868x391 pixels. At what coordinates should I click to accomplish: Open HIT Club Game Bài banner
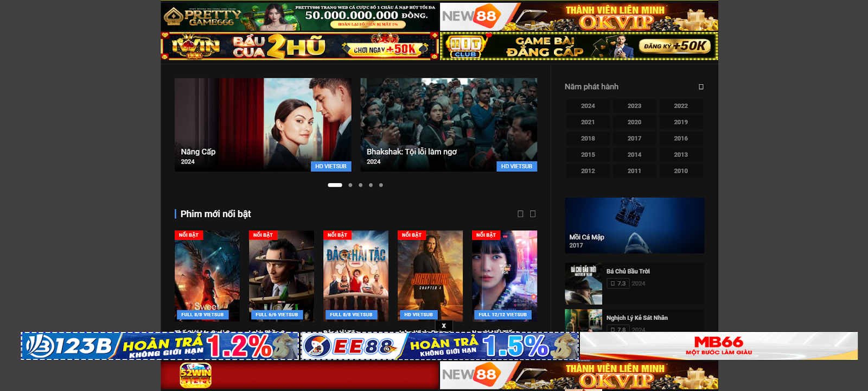(x=579, y=46)
